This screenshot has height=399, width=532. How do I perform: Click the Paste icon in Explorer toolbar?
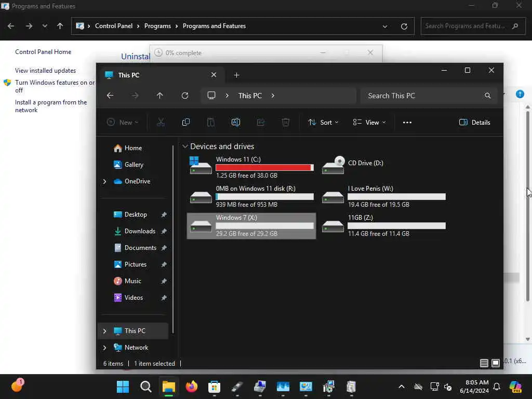pyautogui.click(x=211, y=123)
